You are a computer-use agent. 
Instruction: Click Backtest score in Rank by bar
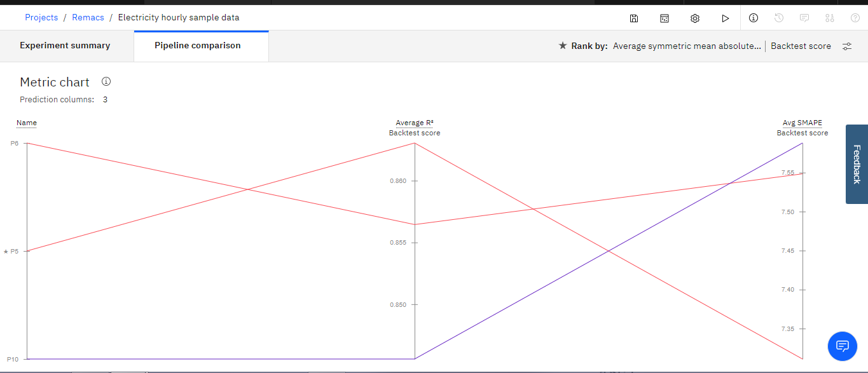pyautogui.click(x=801, y=46)
